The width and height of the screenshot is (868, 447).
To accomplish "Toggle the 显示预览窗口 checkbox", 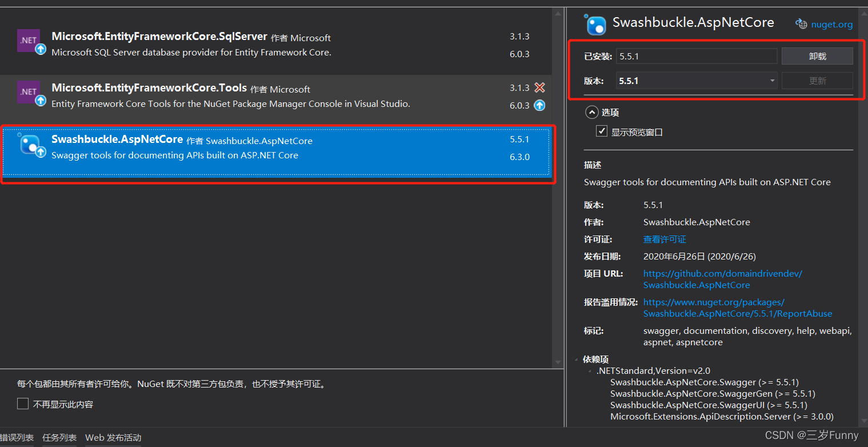I will click(x=602, y=131).
